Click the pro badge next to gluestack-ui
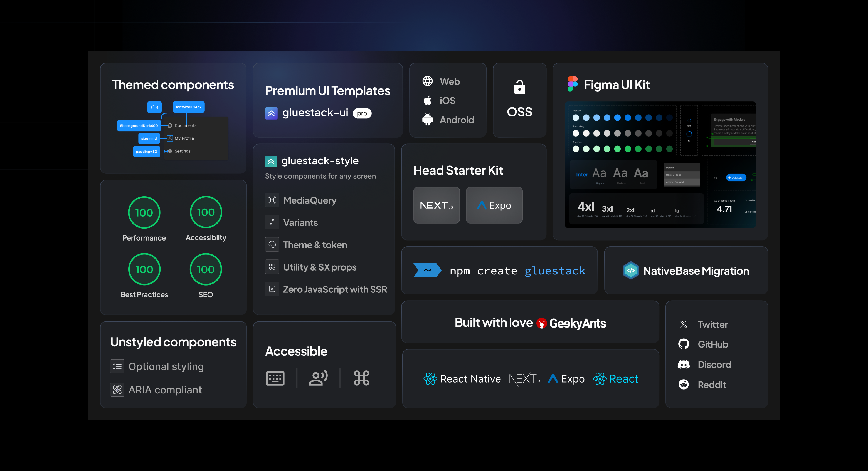 362,113
